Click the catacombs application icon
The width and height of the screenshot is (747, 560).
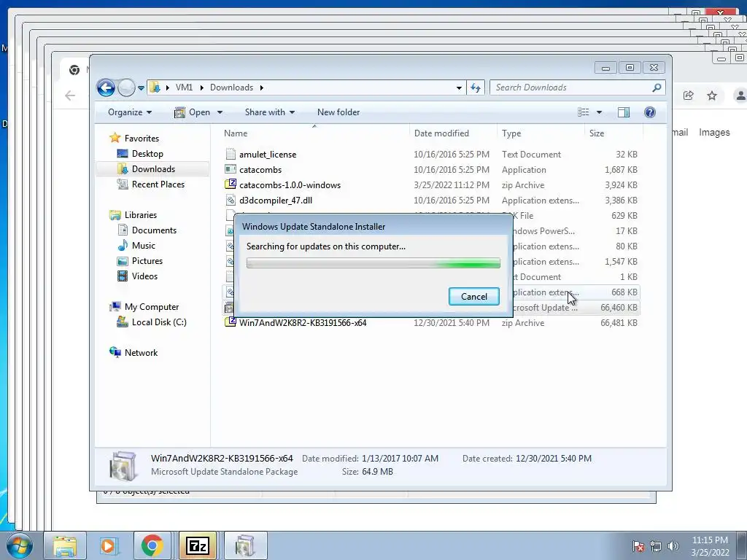click(x=231, y=169)
